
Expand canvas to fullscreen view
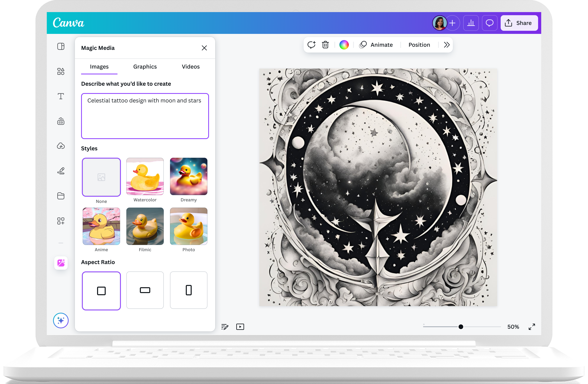(x=532, y=327)
